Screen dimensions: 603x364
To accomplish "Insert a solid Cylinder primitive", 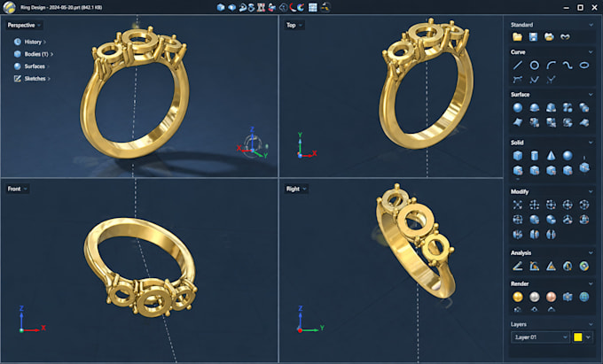I will 534,156.
